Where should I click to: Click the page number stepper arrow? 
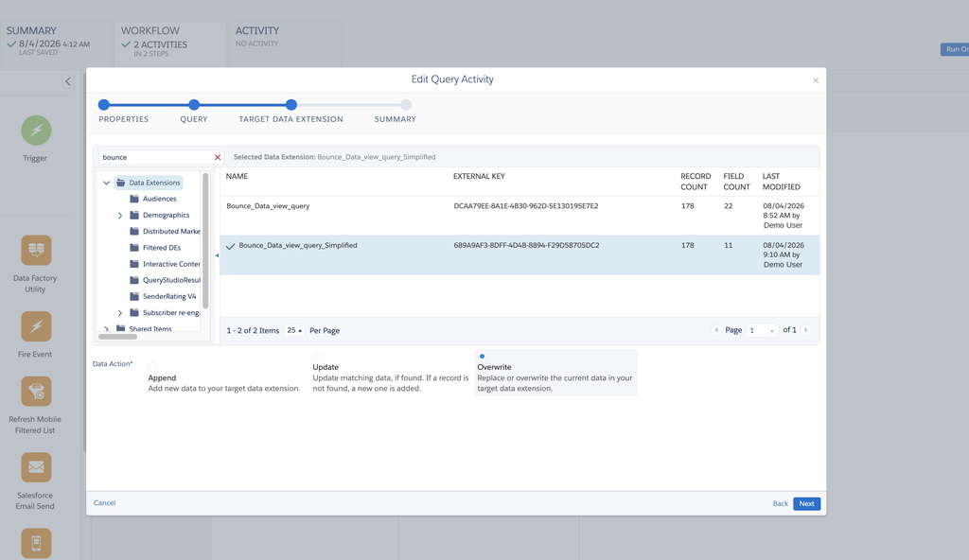pos(772,331)
